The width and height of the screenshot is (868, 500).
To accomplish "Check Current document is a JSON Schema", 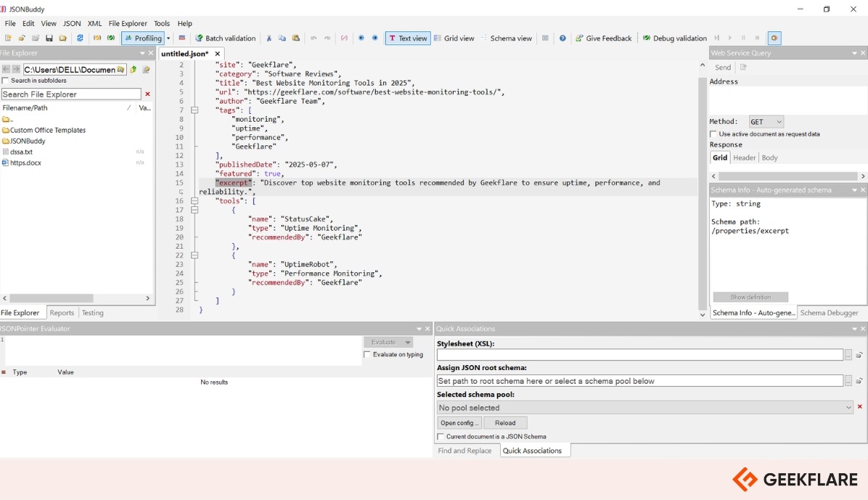I will [441, 437].
